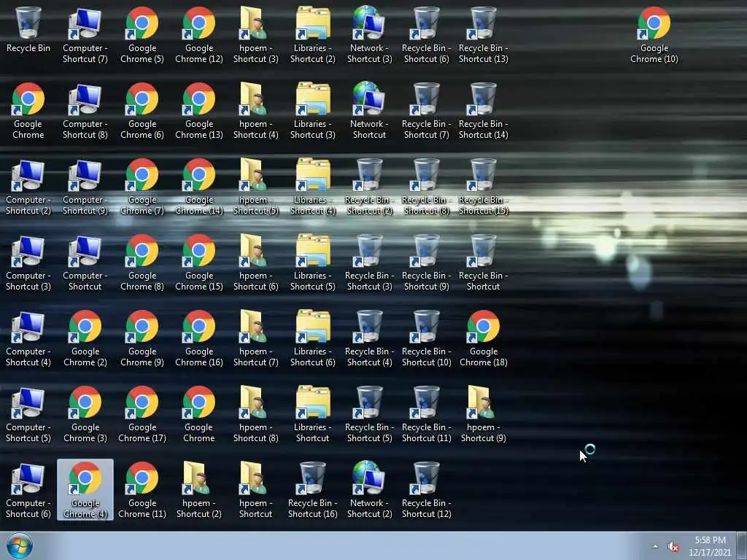
Task: Select the unnumbered Libraries - Shortcut icon
Action: 312,414
